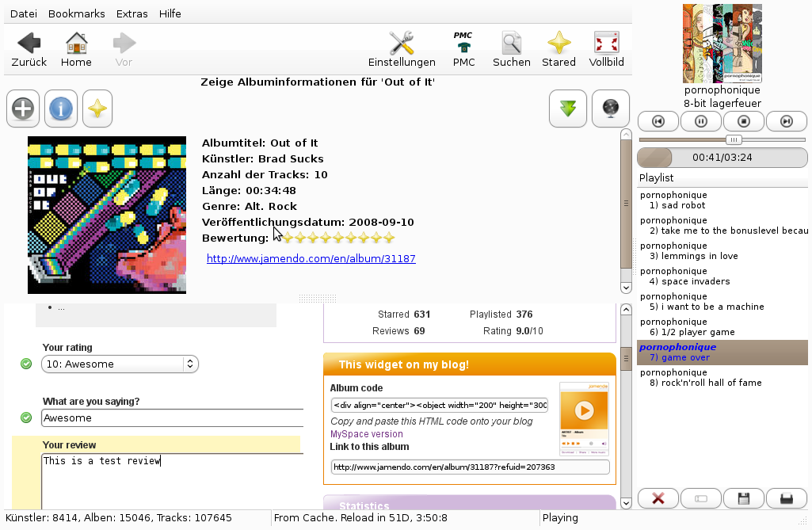
Task: Click the orange widget play preview thumbnail
Action: [x=584, y=418]
